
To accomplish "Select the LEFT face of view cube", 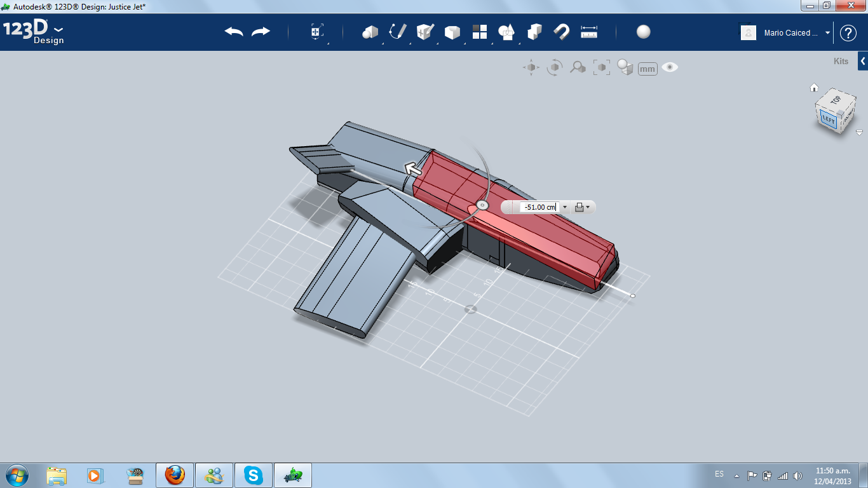I will tap(829, 118).
